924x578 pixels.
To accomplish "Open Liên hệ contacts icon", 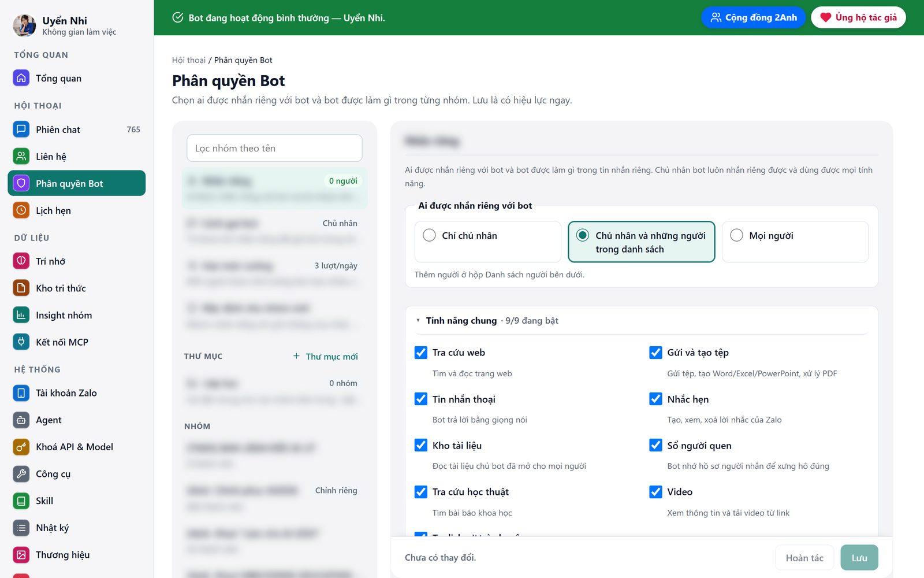I will click(x=21, y=157).
